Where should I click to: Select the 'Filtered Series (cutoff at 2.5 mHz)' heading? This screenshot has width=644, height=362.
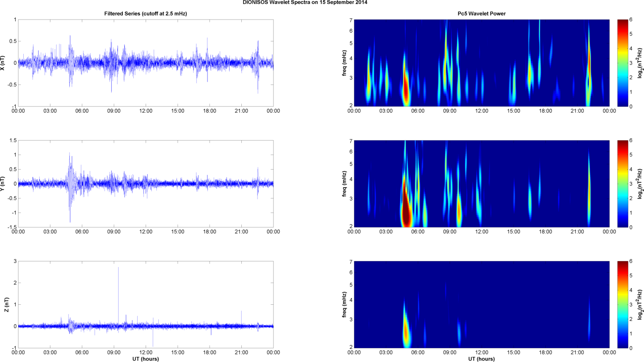point(146,14)
